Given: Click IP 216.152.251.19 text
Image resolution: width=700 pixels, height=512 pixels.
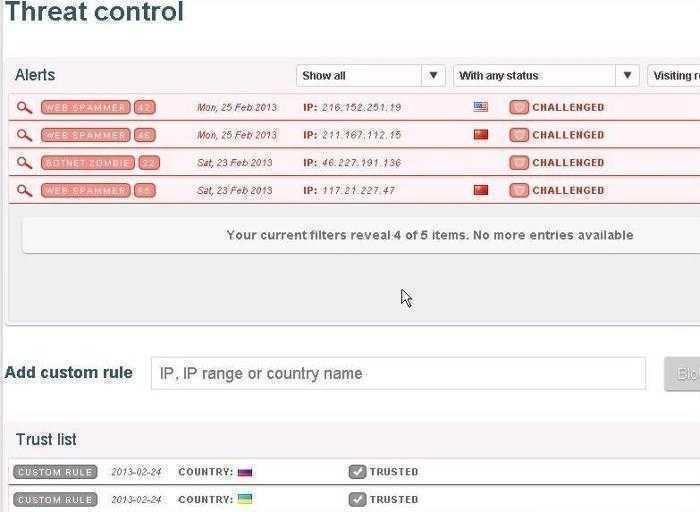Looking at the screenshot, I should (352, 108).
